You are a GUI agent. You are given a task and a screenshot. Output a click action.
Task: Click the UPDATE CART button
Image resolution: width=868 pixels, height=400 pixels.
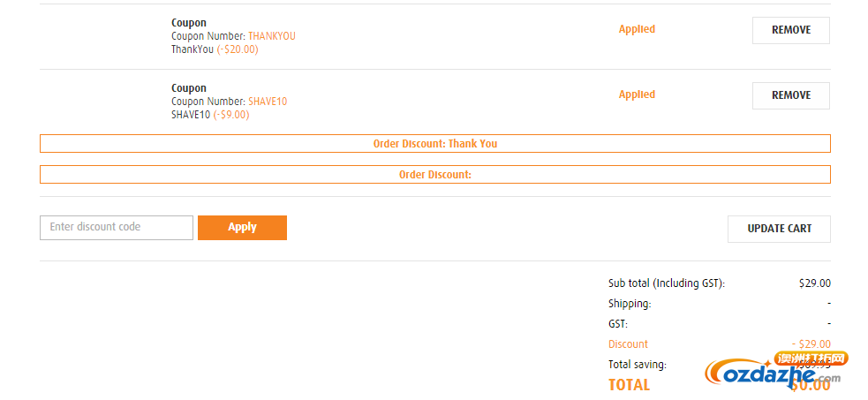coord(779,229)
